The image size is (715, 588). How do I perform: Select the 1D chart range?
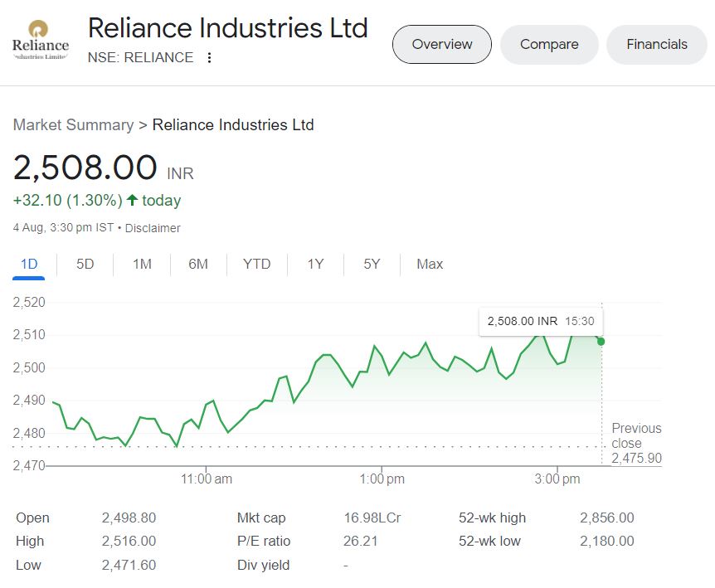click(29, 265)
